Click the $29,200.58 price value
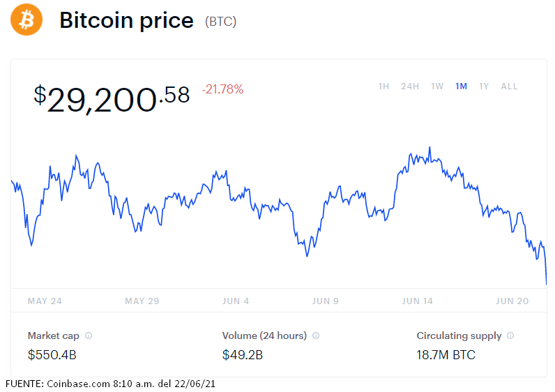The height and width of the screenshot is (392, 555). coord(112,98)
